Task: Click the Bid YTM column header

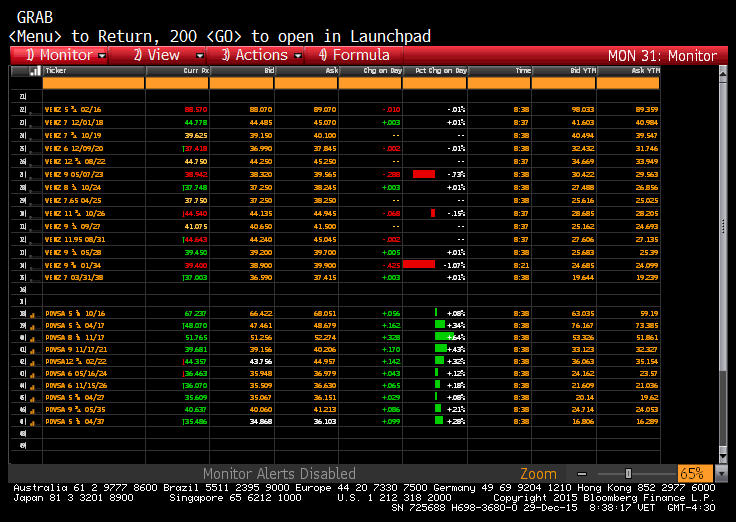Action: pos(564,71)
